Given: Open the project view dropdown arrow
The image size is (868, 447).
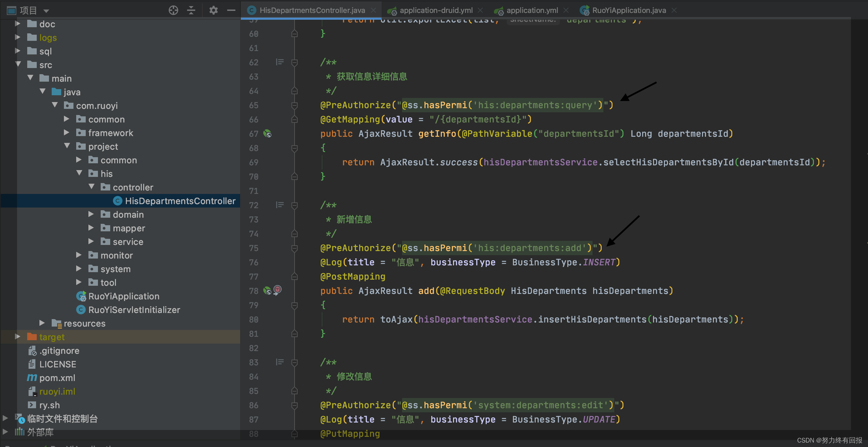Looking at the screenshot, I should [46, 11].
